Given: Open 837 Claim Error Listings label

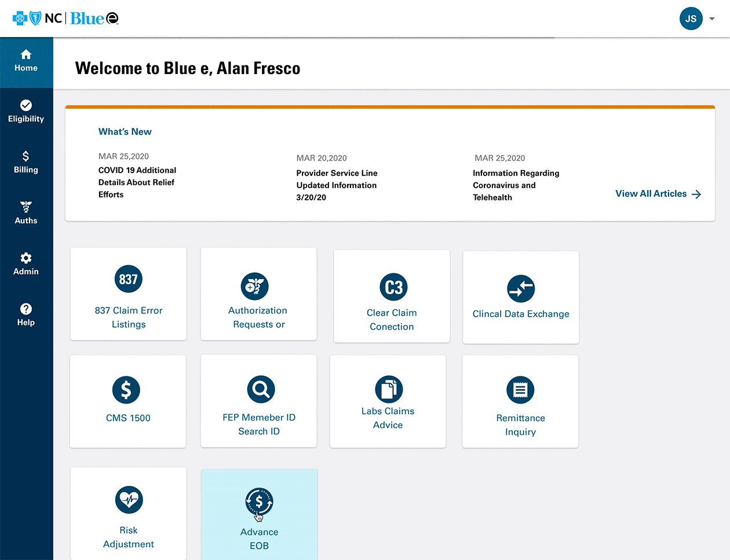Looking at the screenshot, I should point(129,317).
